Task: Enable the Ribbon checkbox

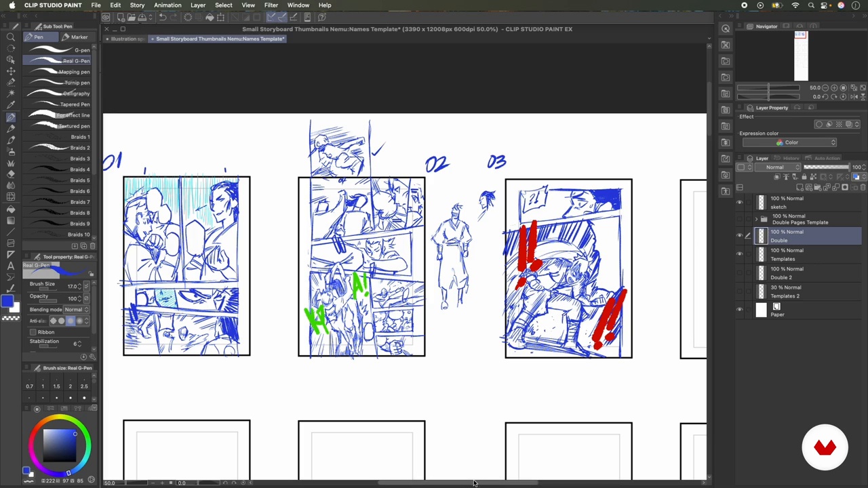Action: pyautogui.click(x=33, y=332)
